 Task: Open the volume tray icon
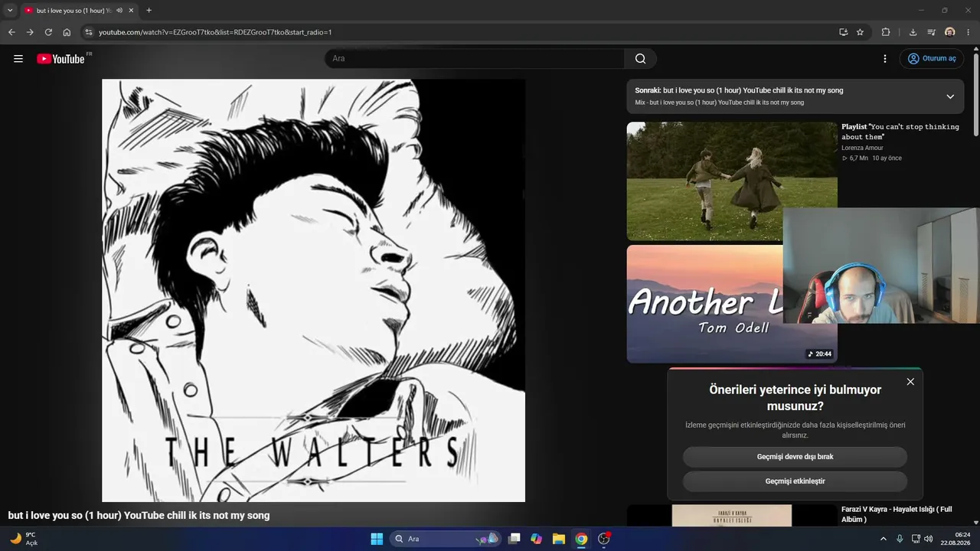tap(929, 539)
